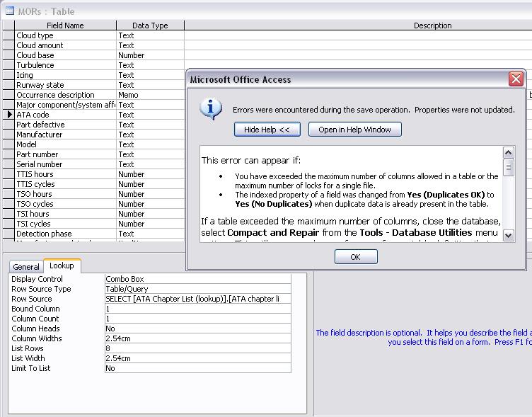Screen dimensions: 532x417
Task: Close the Microsoft Office Access dialog
Action: (516, 79)
